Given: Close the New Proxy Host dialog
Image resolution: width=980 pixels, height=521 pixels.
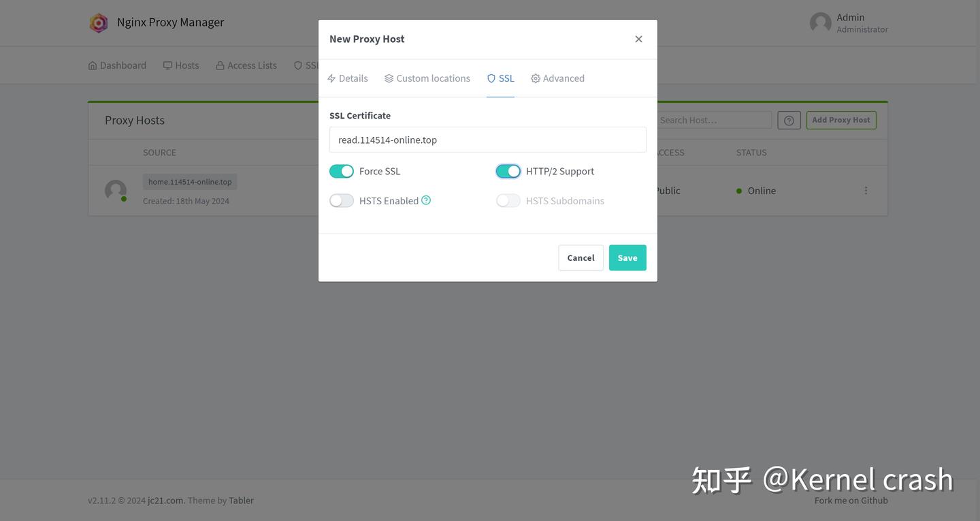Looking at the screenshot, I should [638, 39].
